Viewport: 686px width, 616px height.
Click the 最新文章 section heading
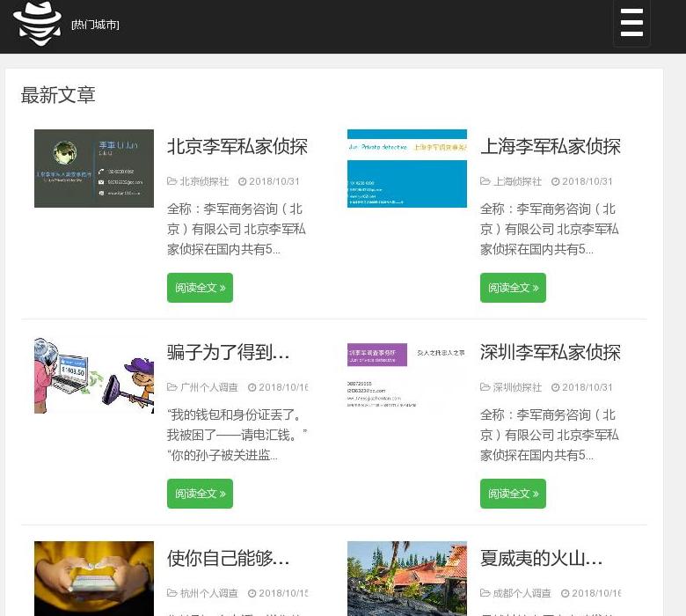click(x=58, y=95)
